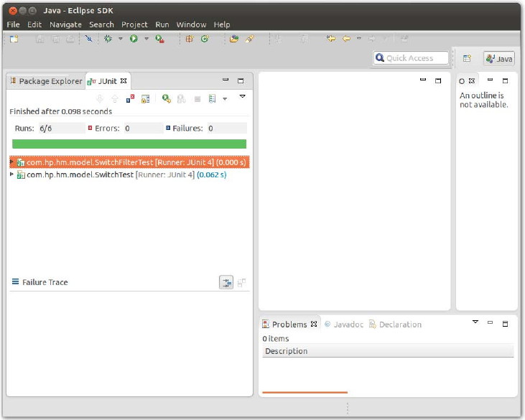This screenshot has height=420, width=525.
Task: Open the Open Perspective icon beside Java
Action: [x=467, y=58]
